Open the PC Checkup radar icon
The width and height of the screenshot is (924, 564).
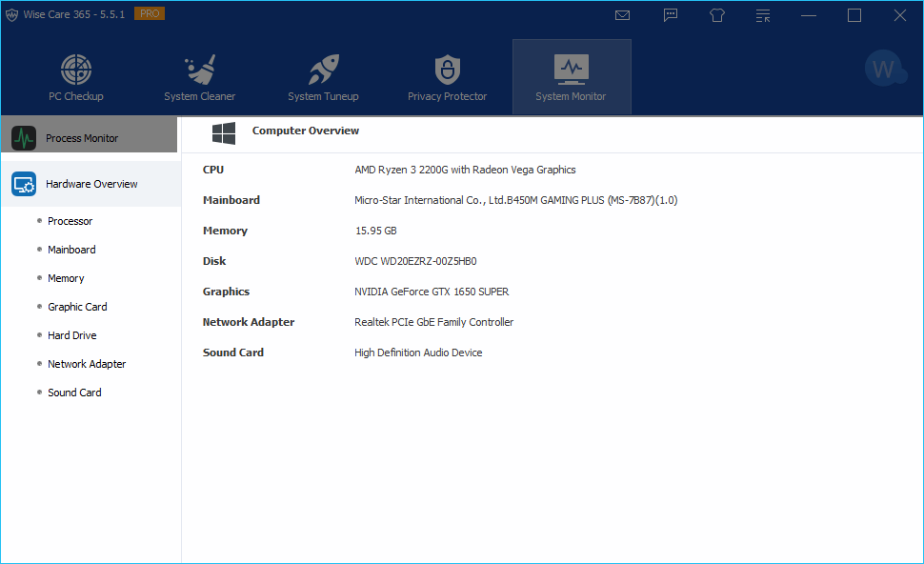click(76, 70)
